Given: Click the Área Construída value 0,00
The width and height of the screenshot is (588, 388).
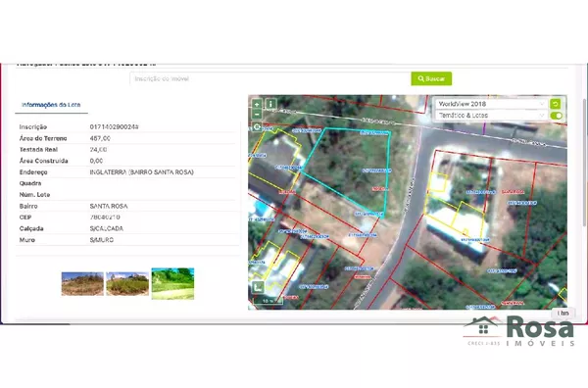Looking at the screenshot, I should pos(96,161).
